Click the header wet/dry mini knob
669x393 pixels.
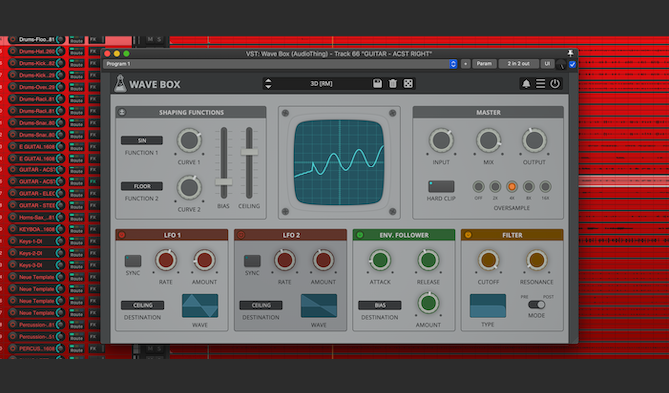point(561,64)
